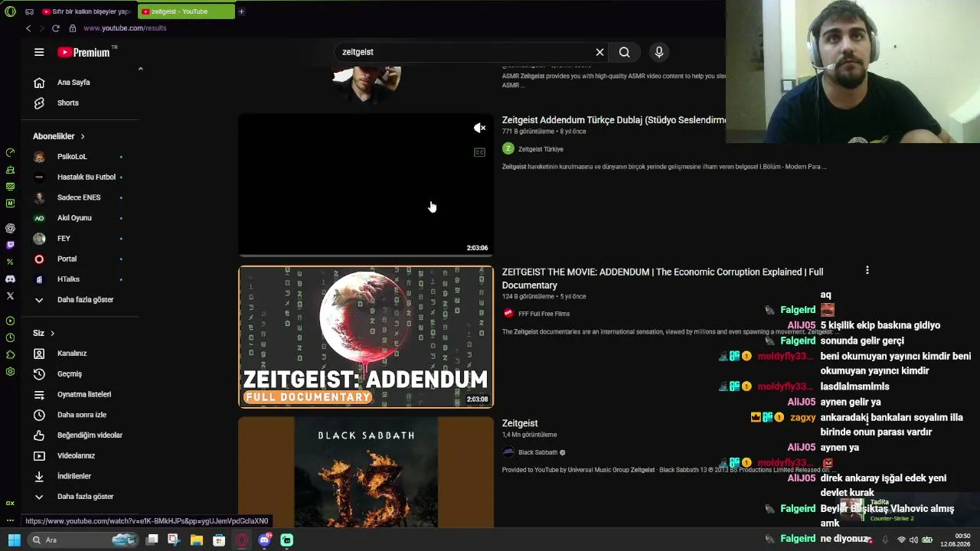The height and width of the screenshot is (551, 980).
Task: Open the HTalks channel
Action: (68, 279)
